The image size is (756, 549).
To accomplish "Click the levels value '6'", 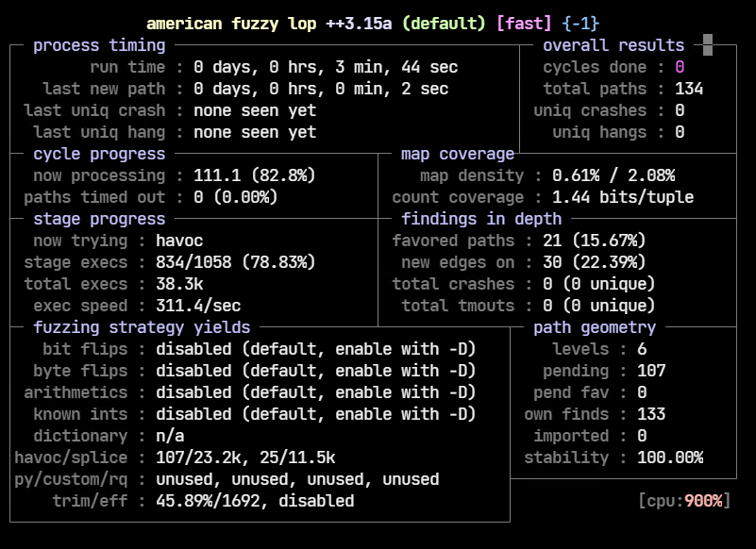I will pyautogui.click(x=642, y=349).
